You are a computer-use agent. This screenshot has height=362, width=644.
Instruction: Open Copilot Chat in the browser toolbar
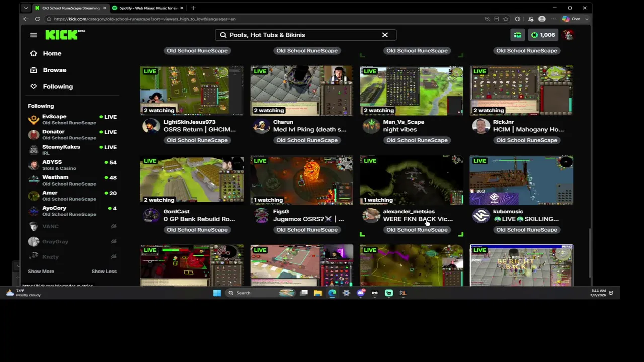(571, 19)
